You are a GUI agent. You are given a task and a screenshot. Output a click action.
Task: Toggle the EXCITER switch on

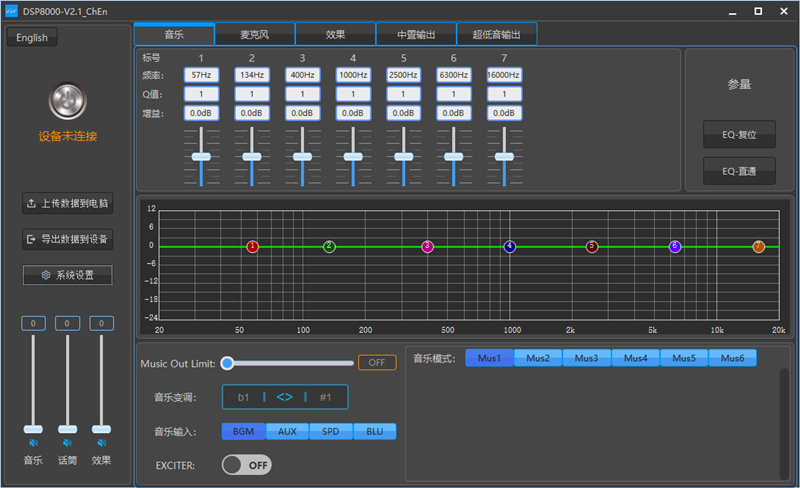pyautogui.click(x=247, y=465)
